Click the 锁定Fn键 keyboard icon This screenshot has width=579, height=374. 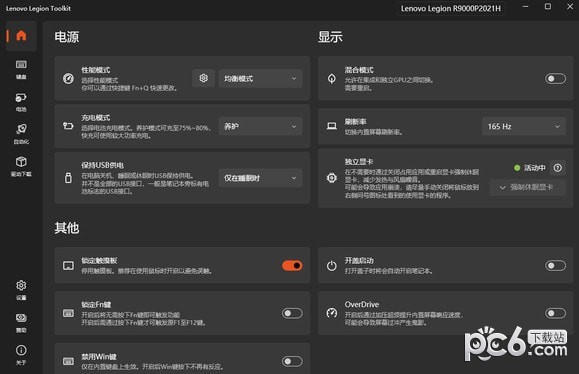point(68,313)
